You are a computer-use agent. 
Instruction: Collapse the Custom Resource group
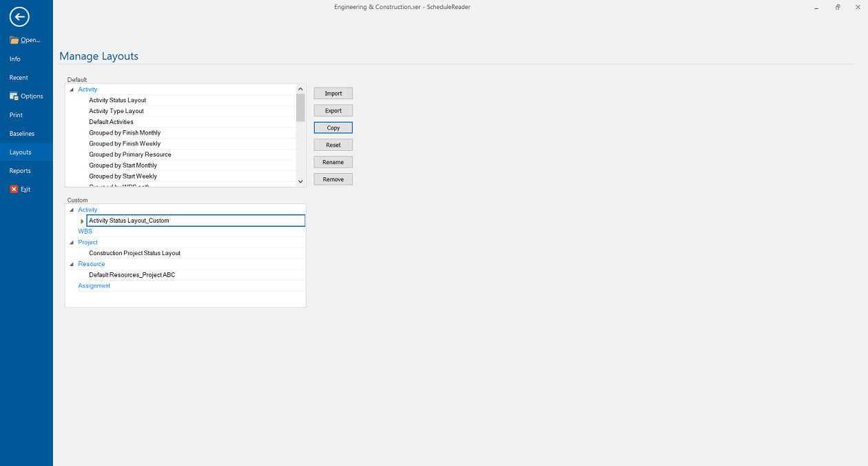pyautogui.click(x=72, y=264)
